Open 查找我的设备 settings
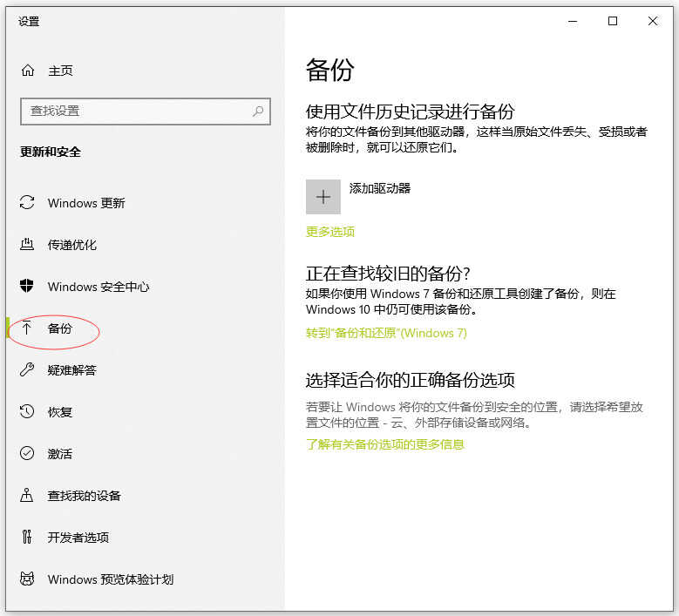The image size is (679, 616). [84, 495]
